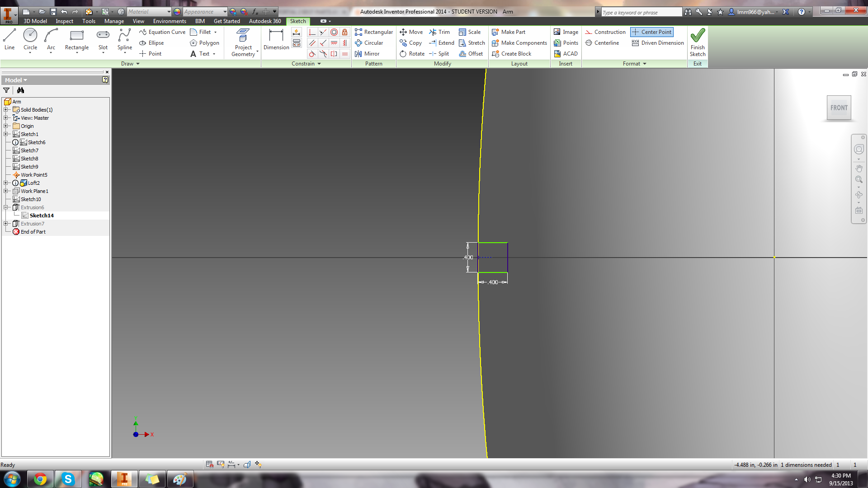Image resolution: width=868 pixels, height=488 pixels.
Task: Apply the Equal constraint
Action: pyautogui.click(x=345, y=54)
